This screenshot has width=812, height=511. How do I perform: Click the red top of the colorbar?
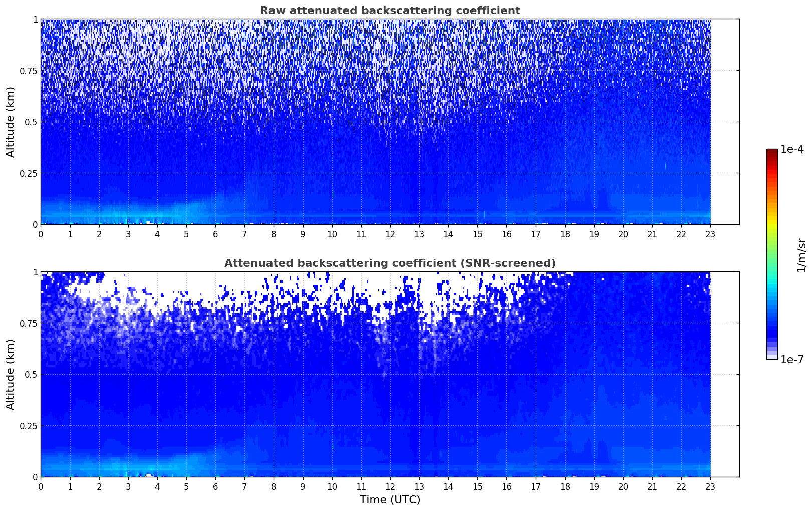[x=771, y=153]
